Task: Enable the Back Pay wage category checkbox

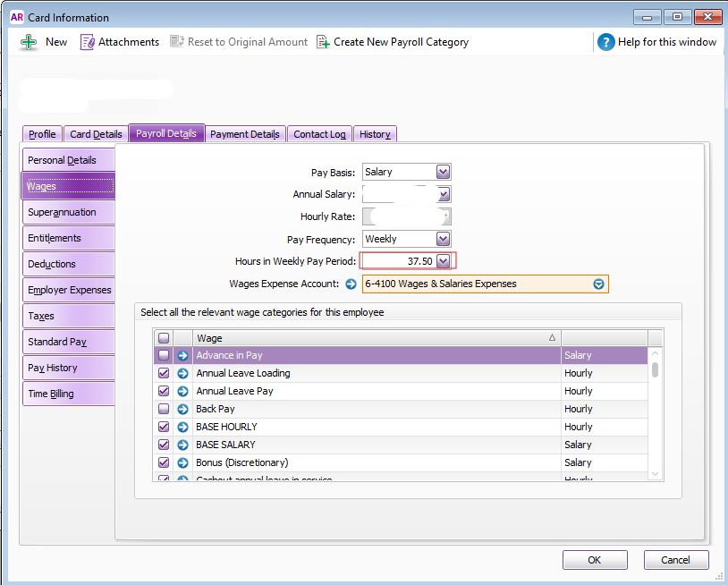Action: click(x=163, y=409)
